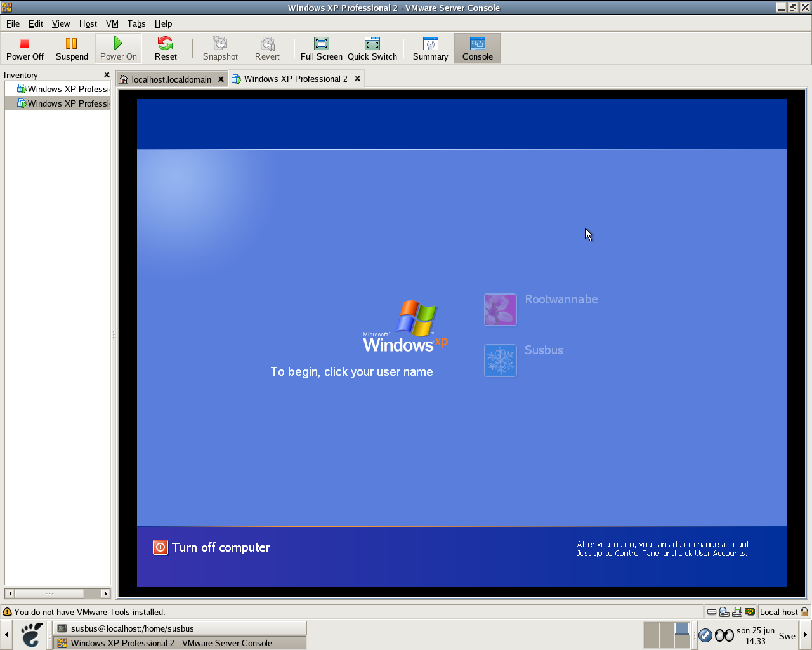The height and width of the screenshot is (650, 812).
Task: Click the Susbus snowflake user picture
Action: pyautogui.click(x=501, y=360)
